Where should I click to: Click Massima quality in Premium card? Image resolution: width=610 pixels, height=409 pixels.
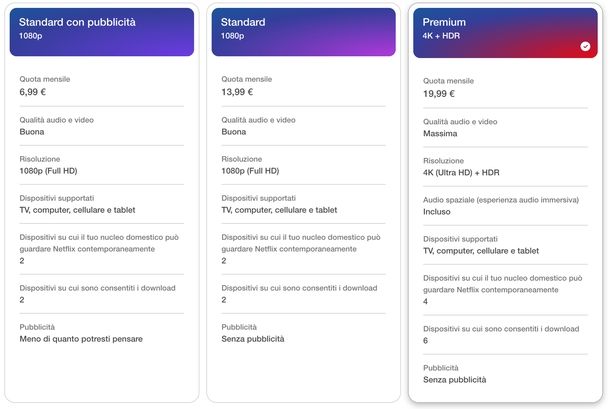(x=440, y=133)
